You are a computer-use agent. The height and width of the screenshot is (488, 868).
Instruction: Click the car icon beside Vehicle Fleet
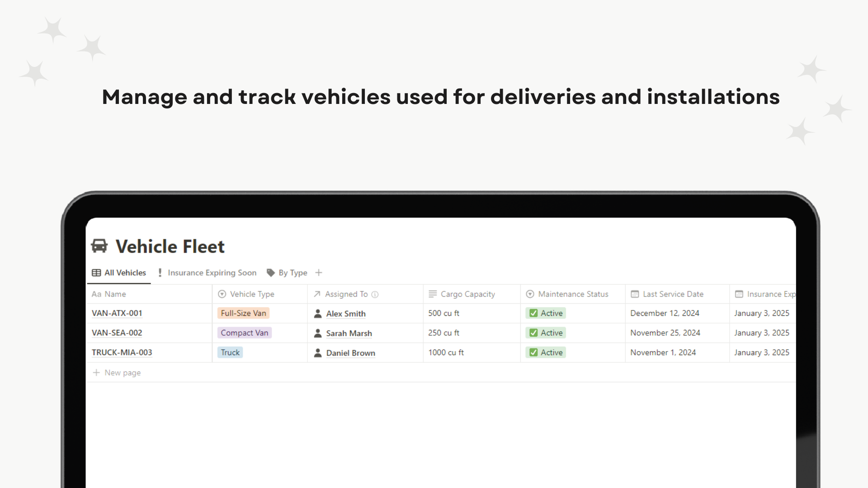tap(99, 246)
